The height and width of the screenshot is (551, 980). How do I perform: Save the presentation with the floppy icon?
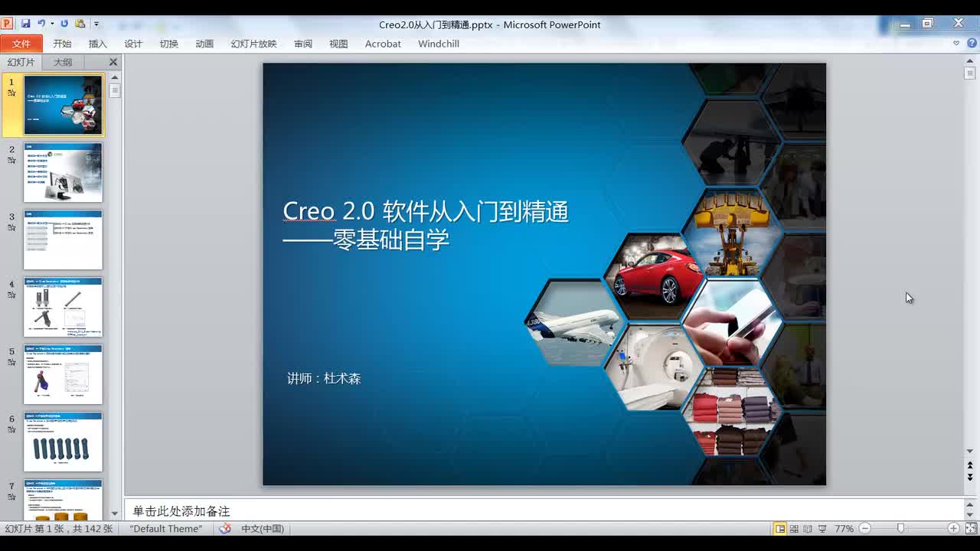[x=25, y=24]
